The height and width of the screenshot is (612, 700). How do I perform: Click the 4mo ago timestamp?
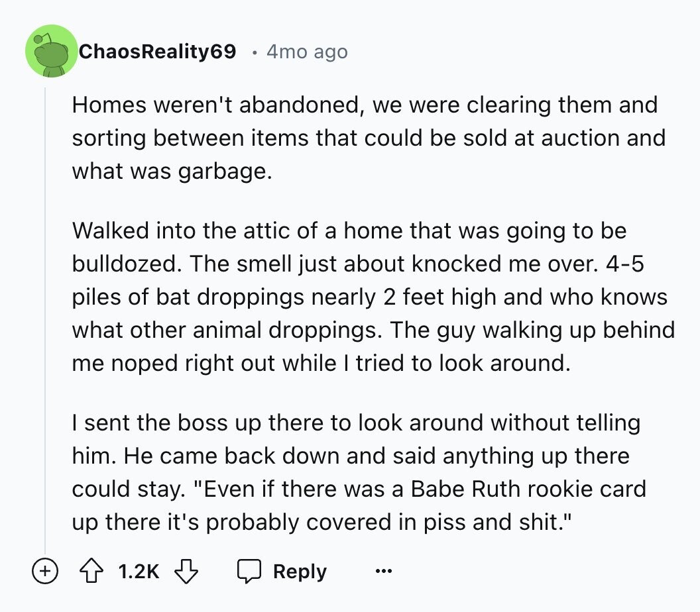click(x=306, y=52)
